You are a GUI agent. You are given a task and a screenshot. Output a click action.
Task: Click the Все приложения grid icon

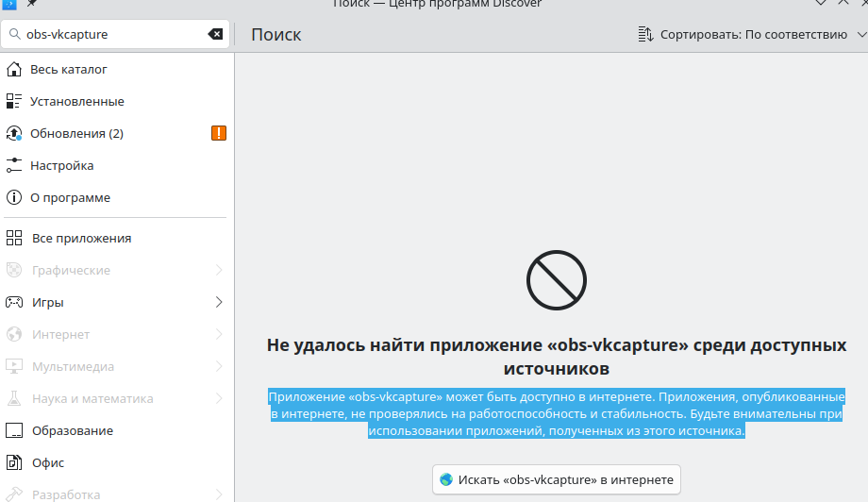point(14,238)
